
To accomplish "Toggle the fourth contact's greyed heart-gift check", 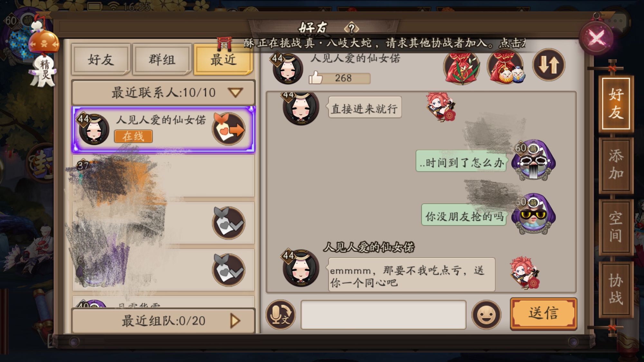I will click(229, 270).
